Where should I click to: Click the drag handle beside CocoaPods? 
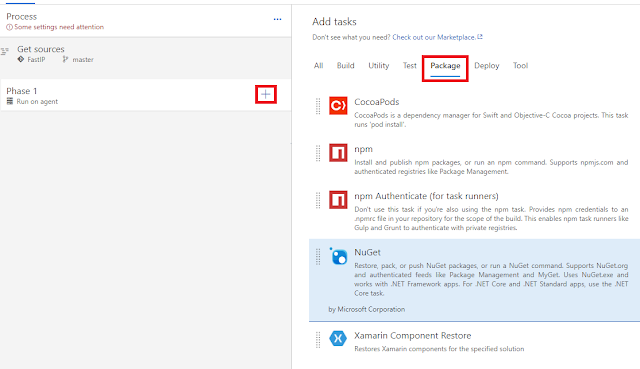coord(318,106)
